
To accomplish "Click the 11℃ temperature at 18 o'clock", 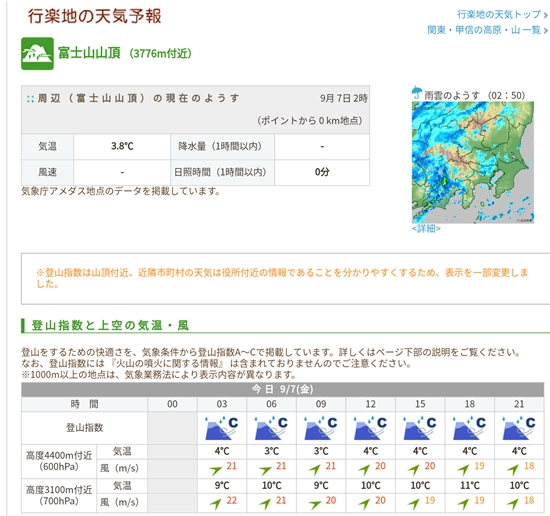I will point(469,485).
